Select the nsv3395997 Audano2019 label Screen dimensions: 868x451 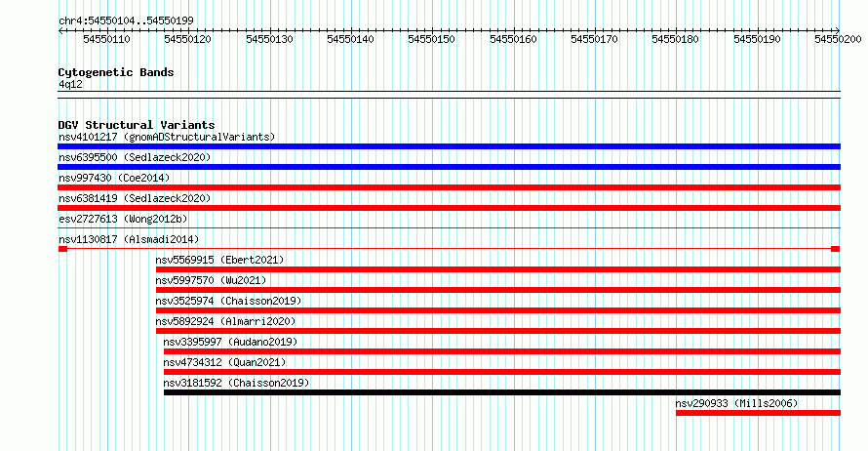point(230,342)
